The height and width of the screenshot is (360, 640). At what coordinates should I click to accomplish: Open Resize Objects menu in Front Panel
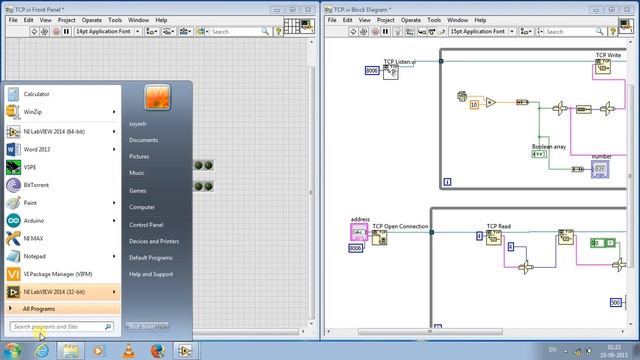186,31
